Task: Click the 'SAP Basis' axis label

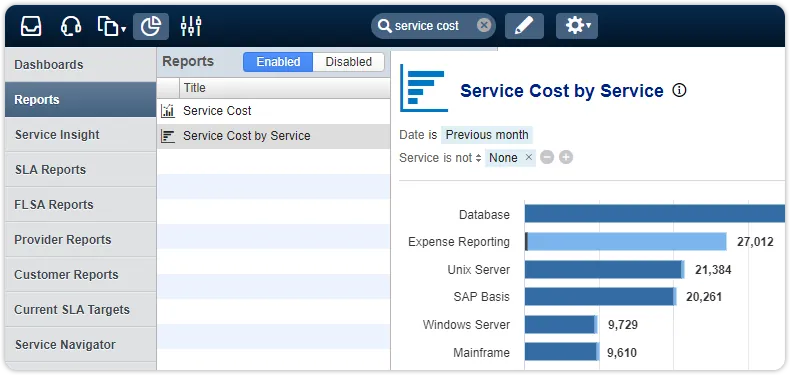Action: 482,297
